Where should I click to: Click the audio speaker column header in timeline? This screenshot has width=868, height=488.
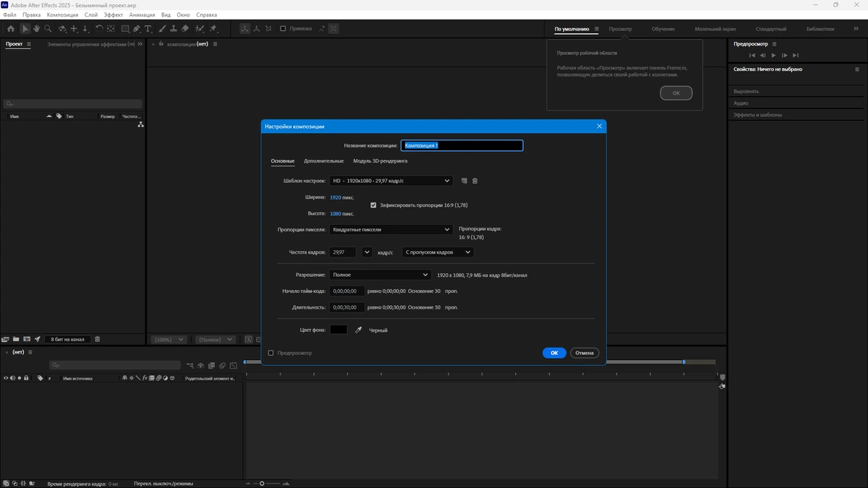click(x=12, y=378)
